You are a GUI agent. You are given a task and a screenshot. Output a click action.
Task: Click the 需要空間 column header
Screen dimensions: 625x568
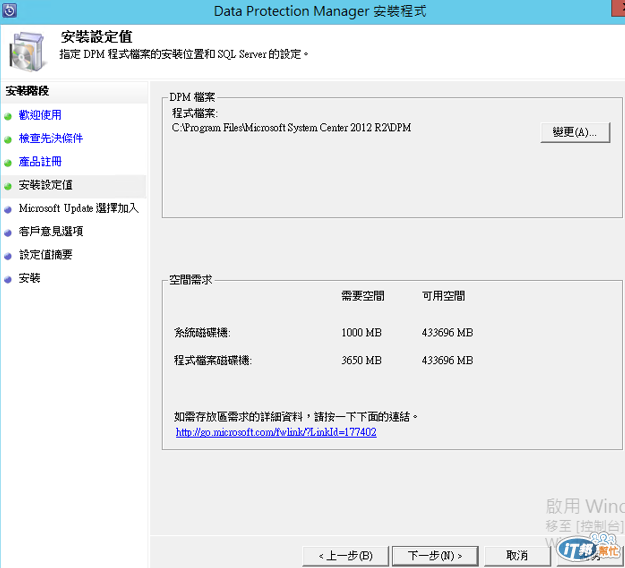click(x=363, y=296)
